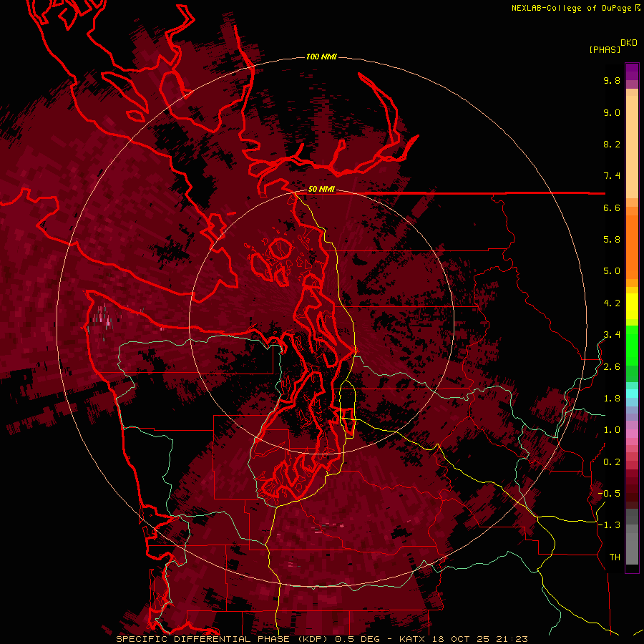Click the 9.8 scale value

tap(612, 80)
